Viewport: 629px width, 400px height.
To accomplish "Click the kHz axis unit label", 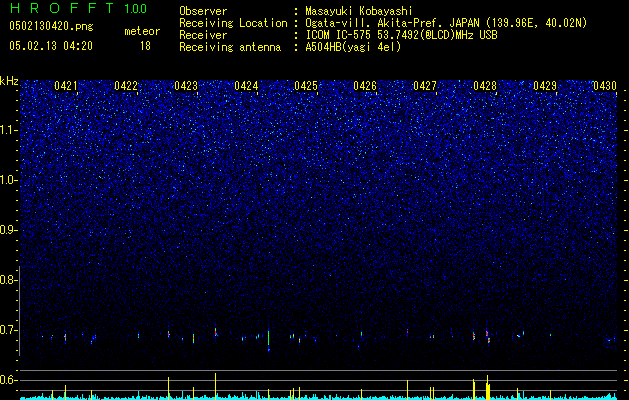I will pyautogui.click(x=9, y=81).
